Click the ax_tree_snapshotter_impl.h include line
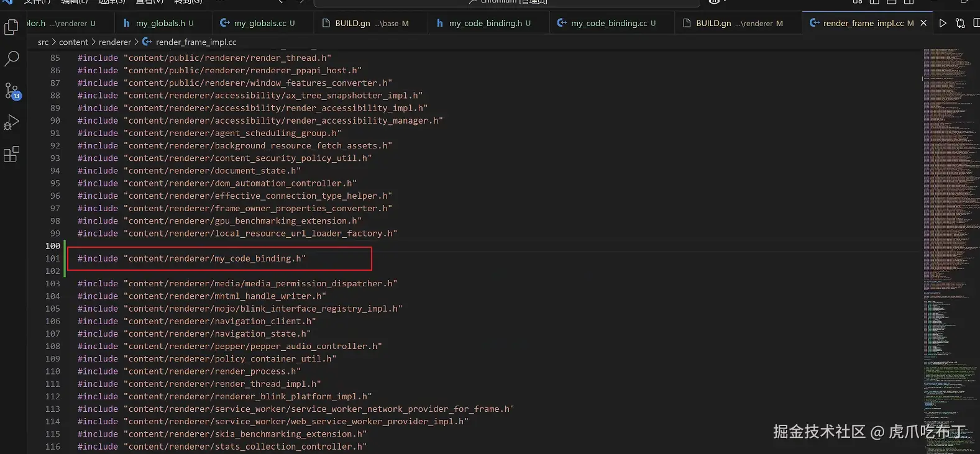Image resolution: width=980 pixels, height=454 pixels. click(250, 95)
